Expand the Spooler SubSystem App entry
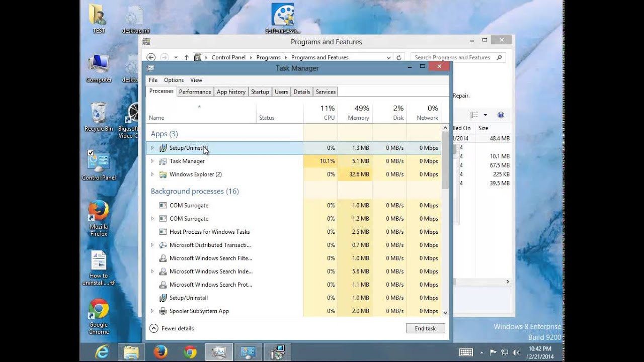The height and width of the screenshot is (362, 644). (152, 311)
